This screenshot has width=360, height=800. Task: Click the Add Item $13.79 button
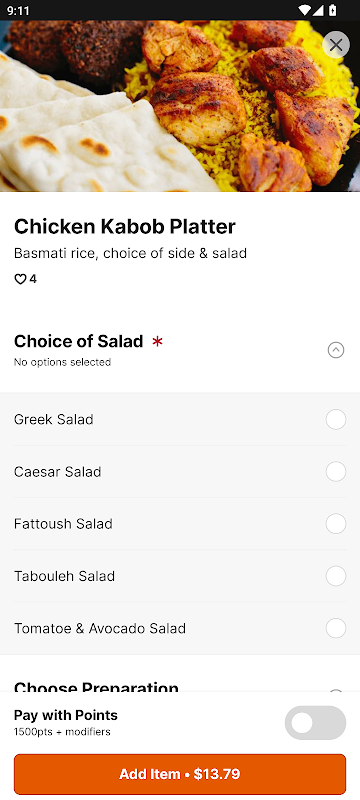180,774
